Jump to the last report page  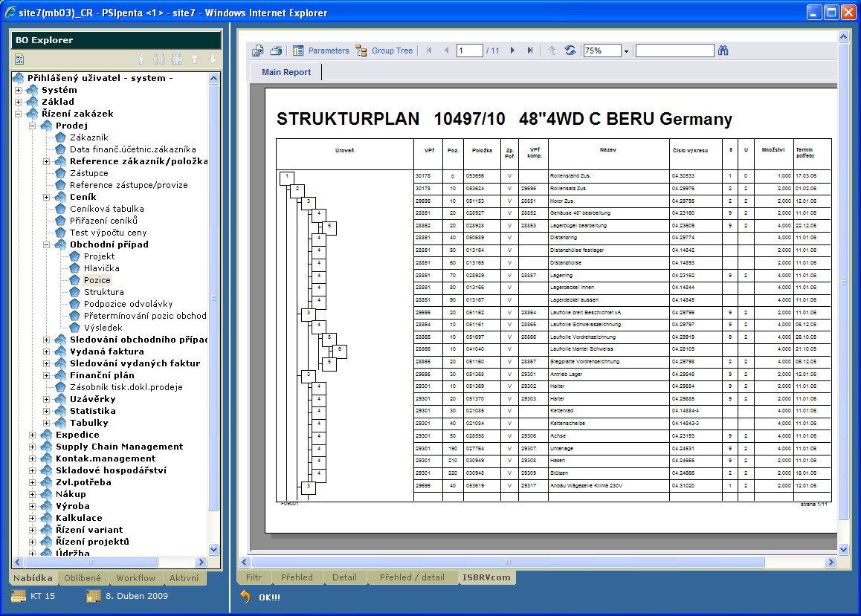(530, 51)
